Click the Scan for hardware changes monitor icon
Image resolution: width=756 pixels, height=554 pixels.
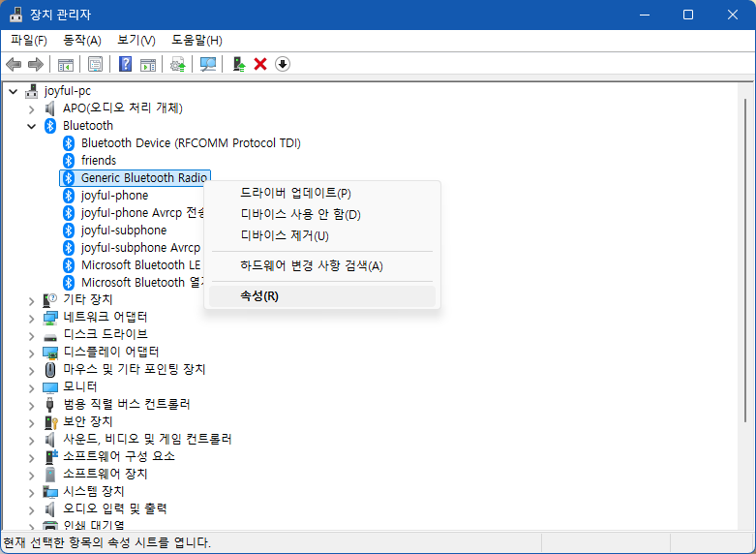208,64
